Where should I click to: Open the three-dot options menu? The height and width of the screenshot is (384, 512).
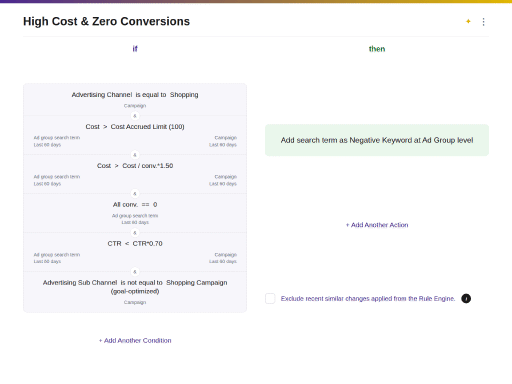[483, 22]
